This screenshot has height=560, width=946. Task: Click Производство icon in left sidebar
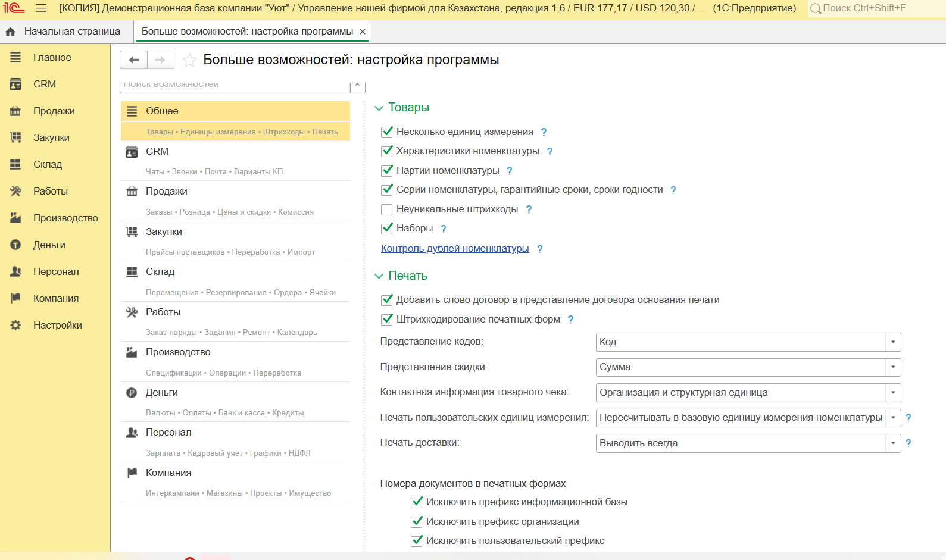(x=15, y=218)
